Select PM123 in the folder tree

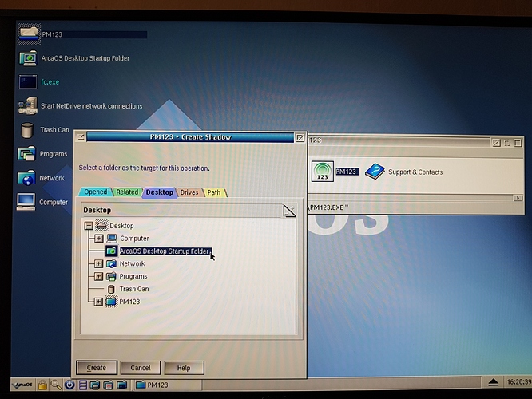coord(129,302)
